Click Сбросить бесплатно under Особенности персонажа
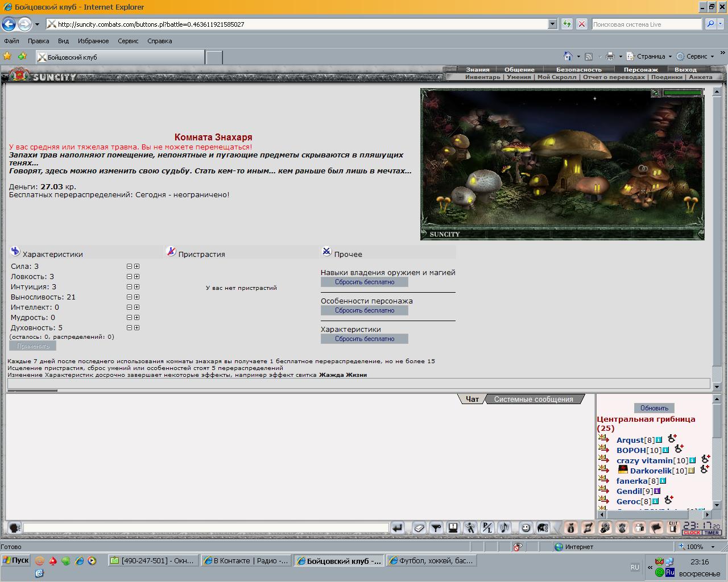This screenshot has width=728, height=582. (x=365, y=310)
